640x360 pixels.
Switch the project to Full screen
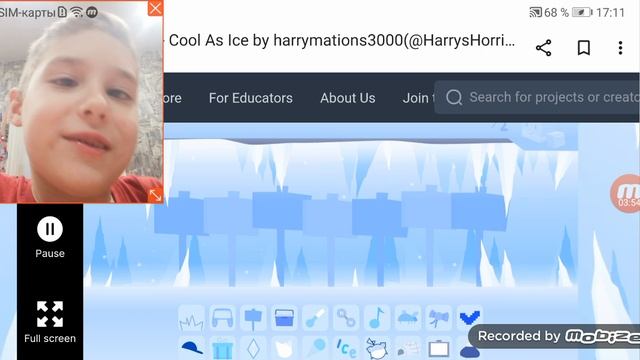50,322
